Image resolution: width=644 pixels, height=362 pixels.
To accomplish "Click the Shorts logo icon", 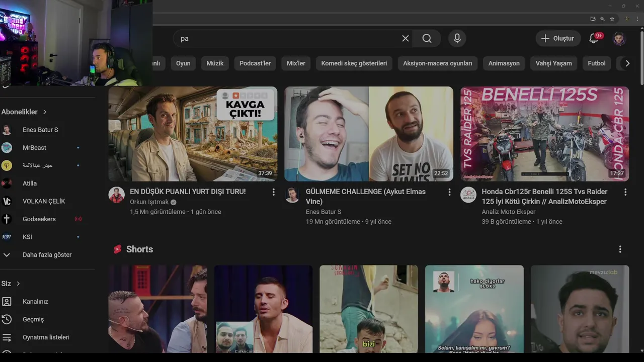I will coord(117,249).
